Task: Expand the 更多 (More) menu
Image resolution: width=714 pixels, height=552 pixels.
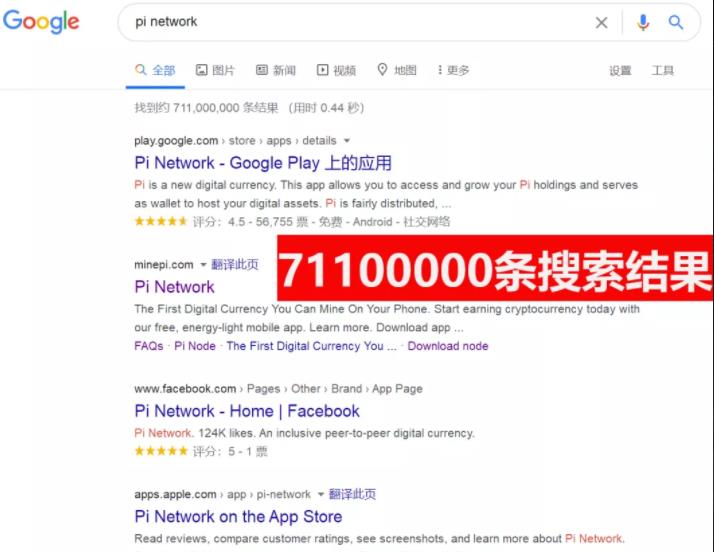Action: pyautogui.click(x=454, y=70)
